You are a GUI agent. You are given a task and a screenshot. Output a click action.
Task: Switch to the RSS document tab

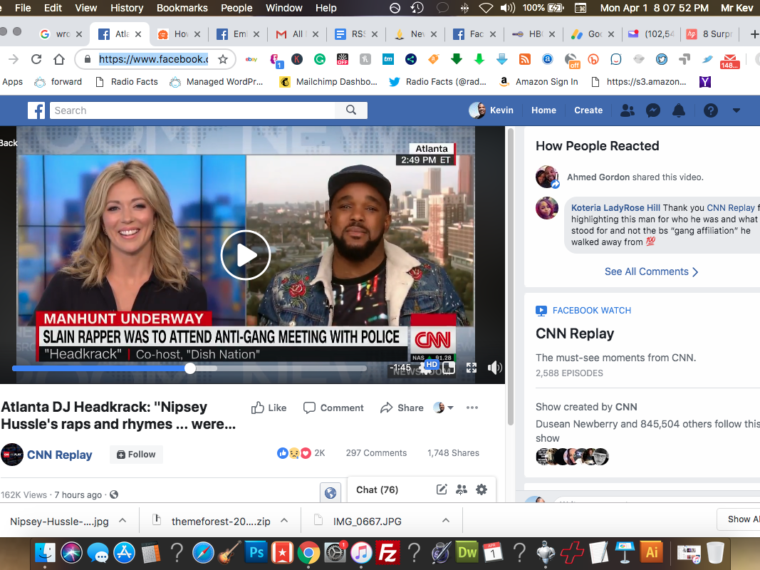[355, 34]
